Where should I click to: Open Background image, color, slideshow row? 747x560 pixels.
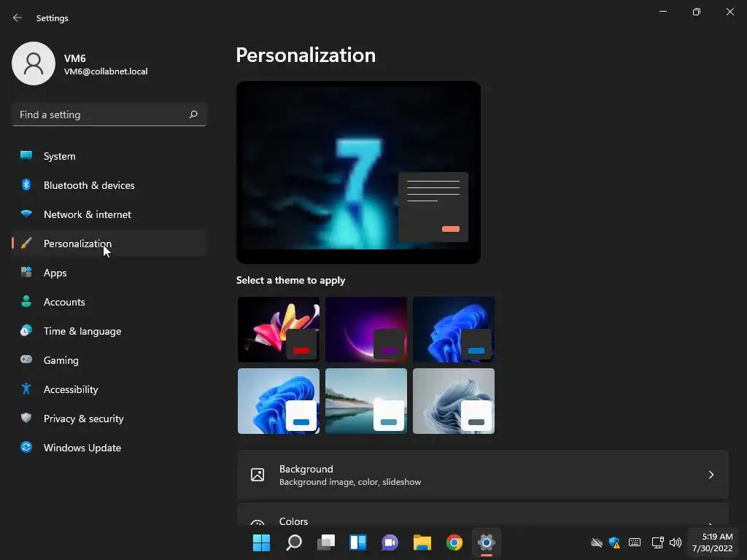coord(483,475)
